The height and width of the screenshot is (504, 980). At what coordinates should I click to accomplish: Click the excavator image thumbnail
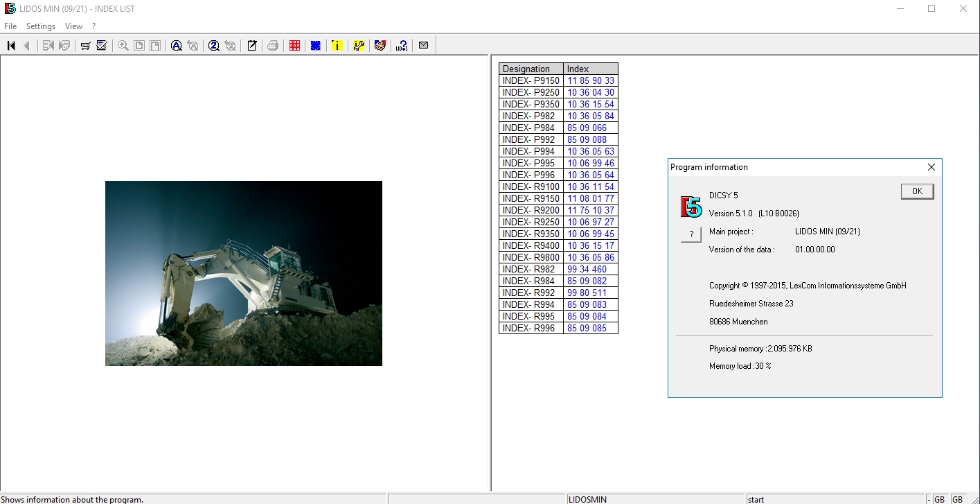tap(243, 272)
